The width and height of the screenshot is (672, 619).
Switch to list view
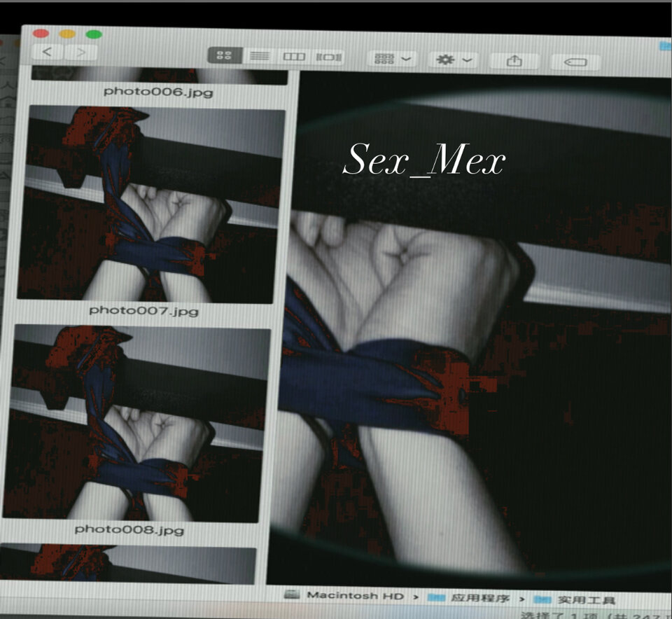(x=260, y=56)
